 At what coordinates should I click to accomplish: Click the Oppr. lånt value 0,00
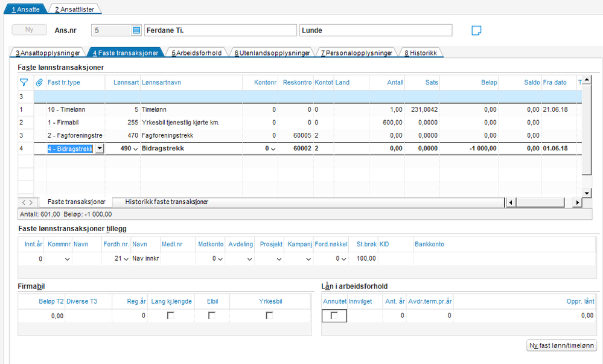[587, 316]
